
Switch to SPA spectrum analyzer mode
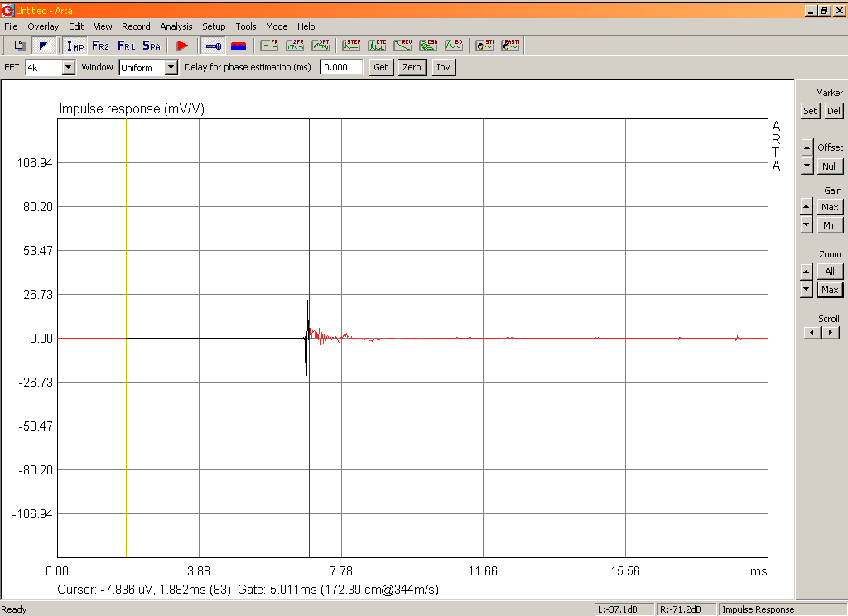[152, 46]
